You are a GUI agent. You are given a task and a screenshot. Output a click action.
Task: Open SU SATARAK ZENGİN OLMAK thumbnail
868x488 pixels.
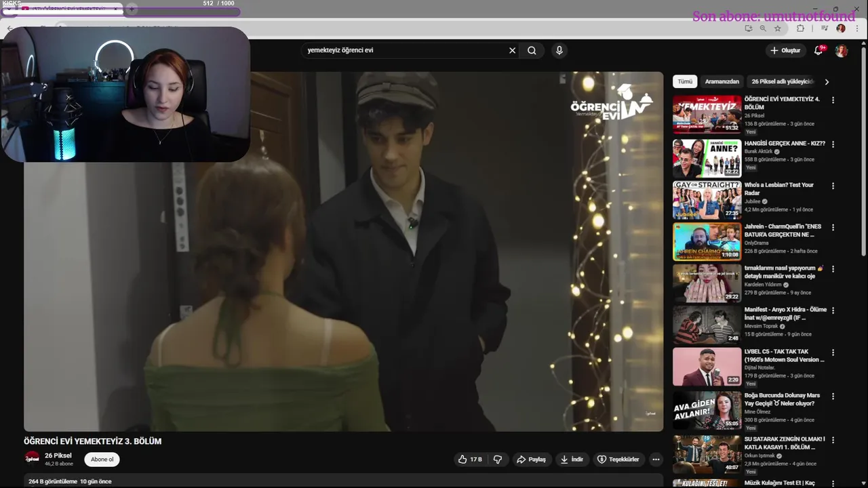coord(707,453)
